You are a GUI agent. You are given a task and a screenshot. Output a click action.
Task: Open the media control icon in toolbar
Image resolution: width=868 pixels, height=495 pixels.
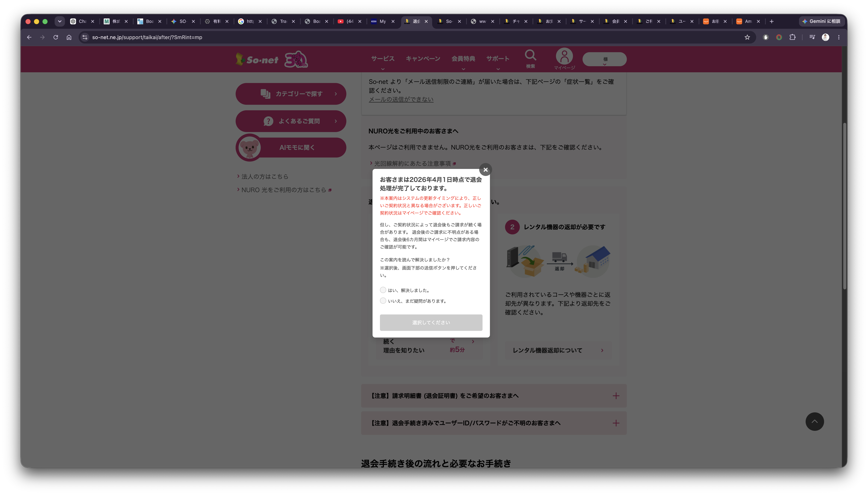coord(812,37)
